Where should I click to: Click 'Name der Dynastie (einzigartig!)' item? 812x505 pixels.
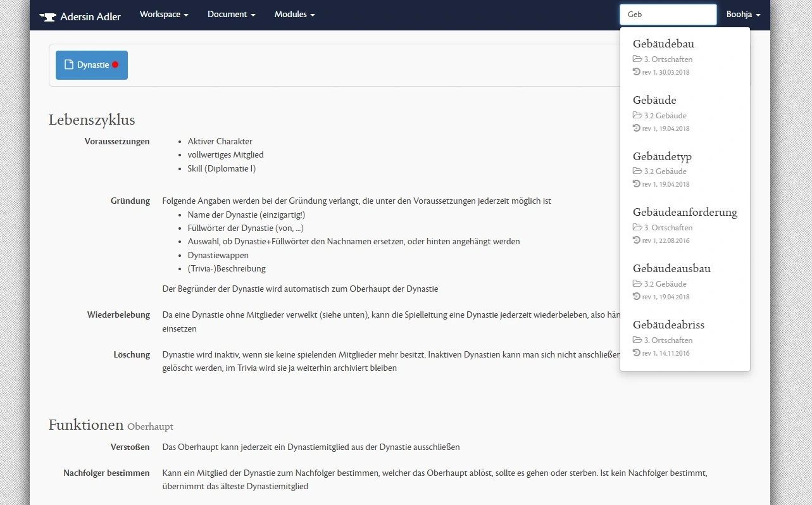[246, 215]
